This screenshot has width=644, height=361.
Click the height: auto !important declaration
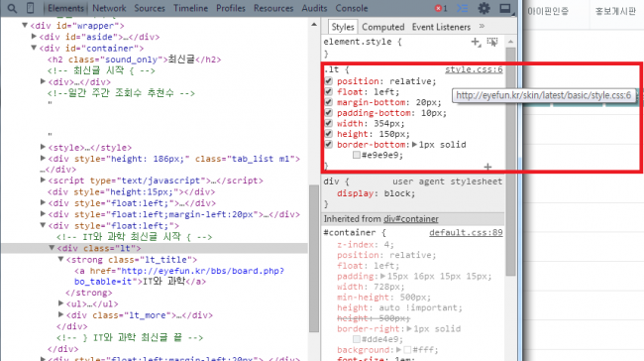399,308
